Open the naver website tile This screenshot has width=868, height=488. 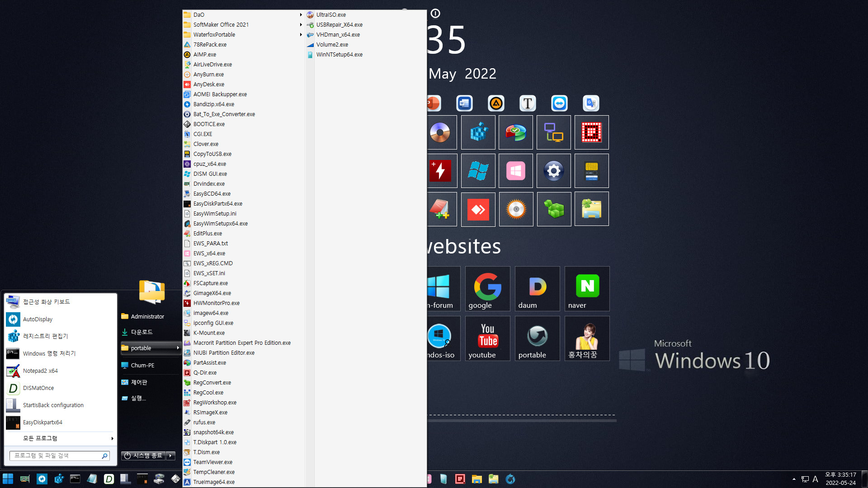click(x=587, y=289)
